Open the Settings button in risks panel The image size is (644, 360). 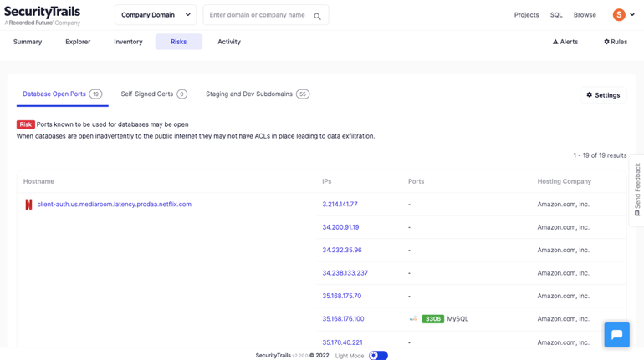(603, 95)
